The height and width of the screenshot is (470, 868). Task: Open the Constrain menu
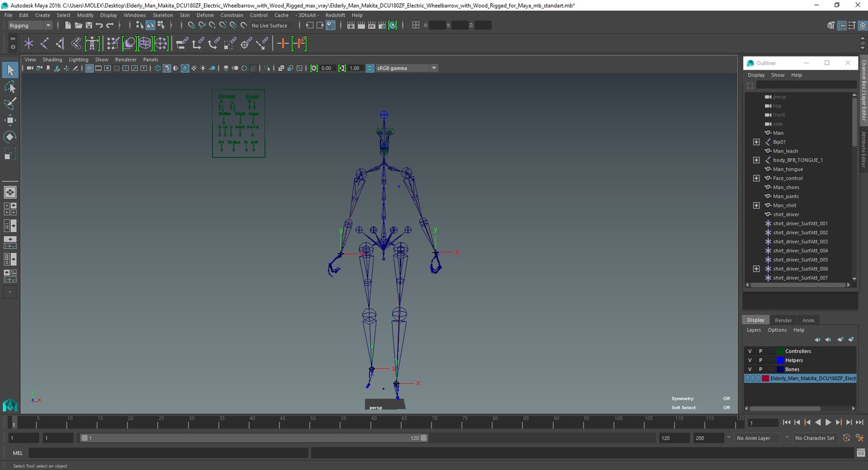(x=232, y=15)
